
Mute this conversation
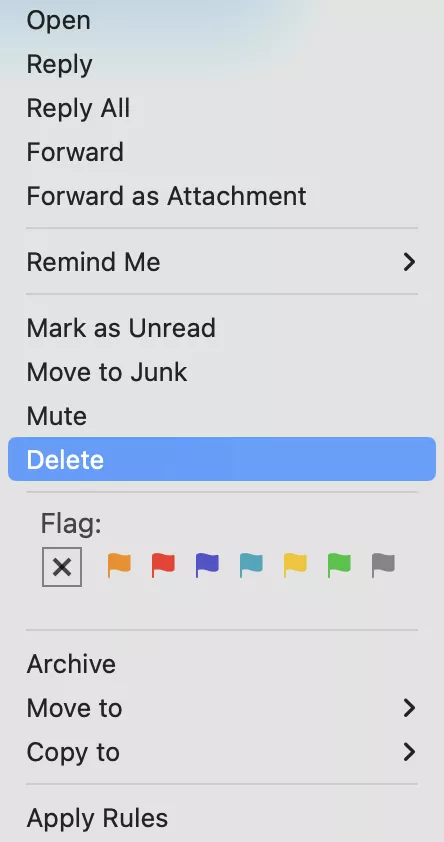tap(222, 416)
